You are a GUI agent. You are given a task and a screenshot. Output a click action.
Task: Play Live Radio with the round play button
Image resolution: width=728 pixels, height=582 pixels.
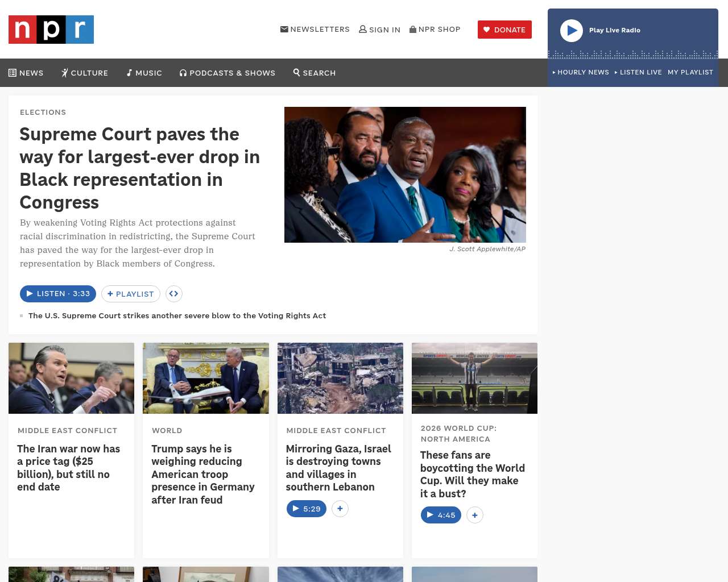click(x=572, y=31)
